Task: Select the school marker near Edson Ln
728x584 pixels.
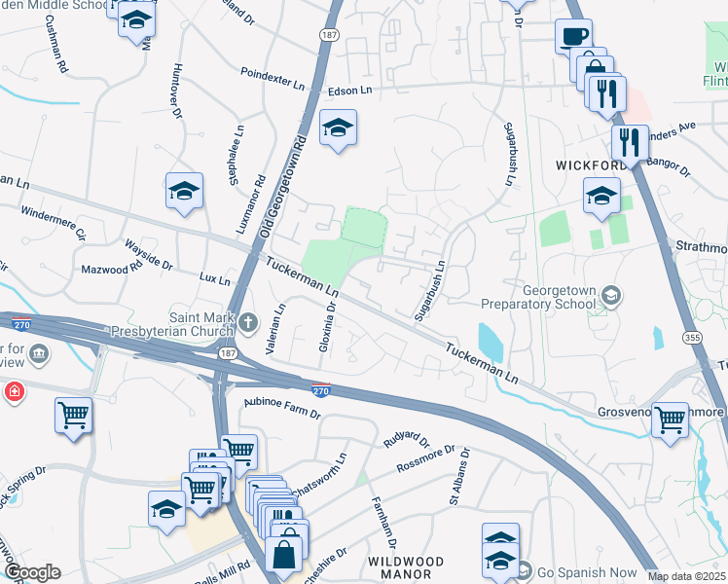Action: [338, 130]
